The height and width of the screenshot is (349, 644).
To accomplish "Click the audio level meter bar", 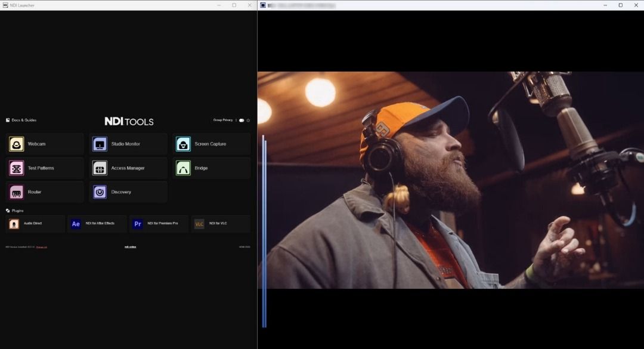I will click(264, 233).
